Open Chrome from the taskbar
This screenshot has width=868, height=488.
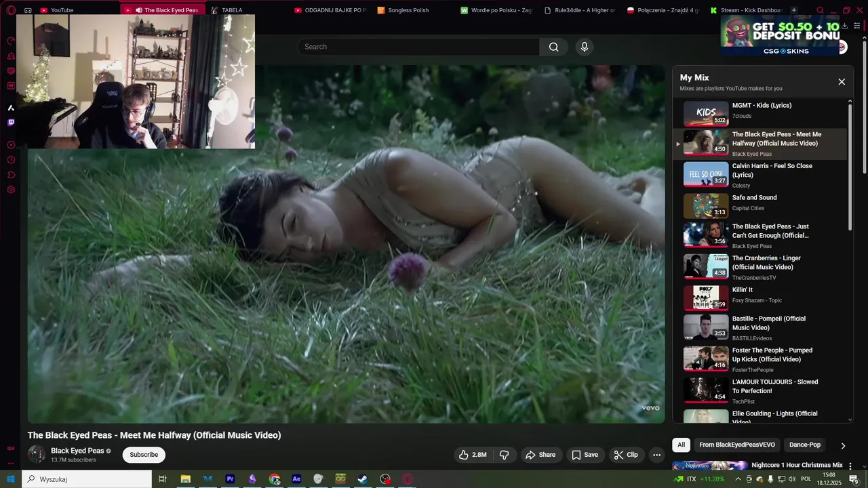(275, 479)
